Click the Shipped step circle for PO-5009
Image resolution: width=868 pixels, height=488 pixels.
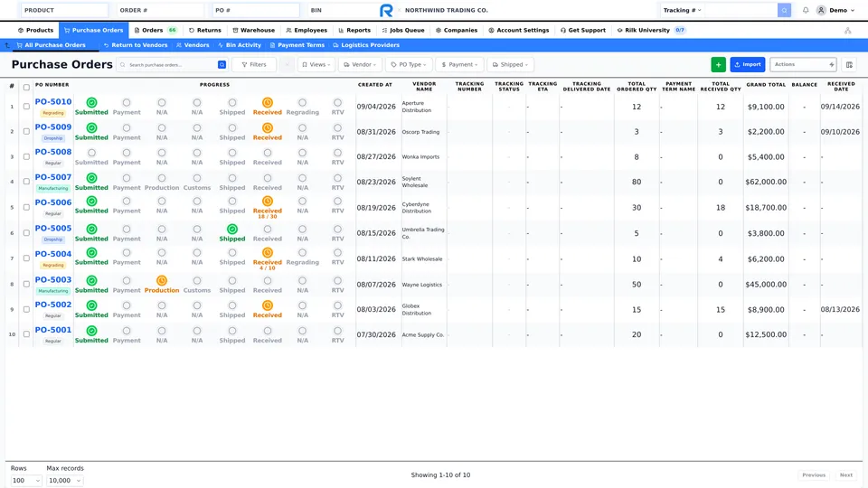tap(232, 127)
